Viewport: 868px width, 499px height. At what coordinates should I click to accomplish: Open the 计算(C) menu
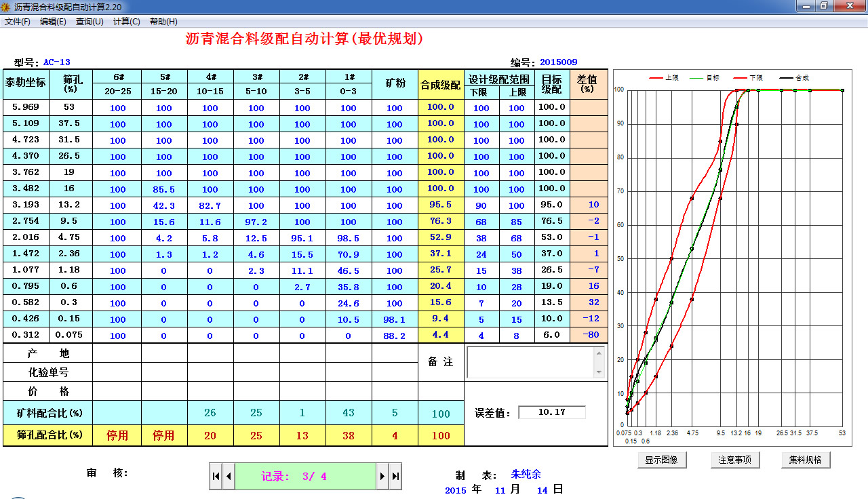click(x=125, y=21)
